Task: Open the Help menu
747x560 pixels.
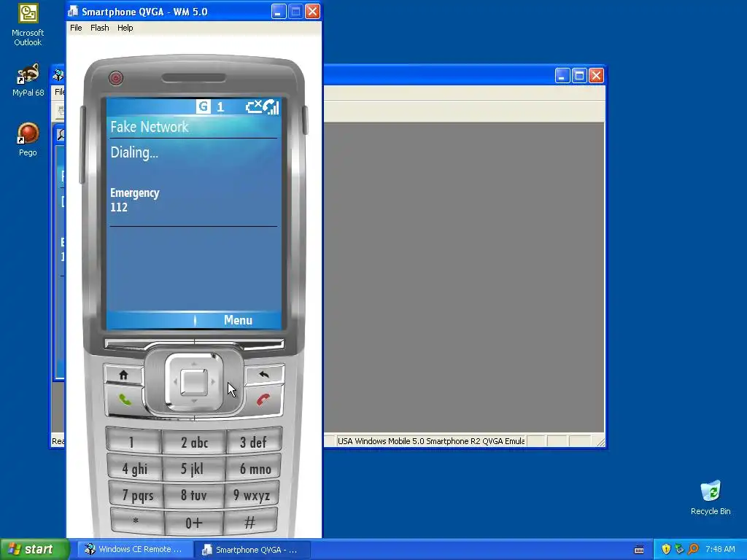Action: click(125, 28)
